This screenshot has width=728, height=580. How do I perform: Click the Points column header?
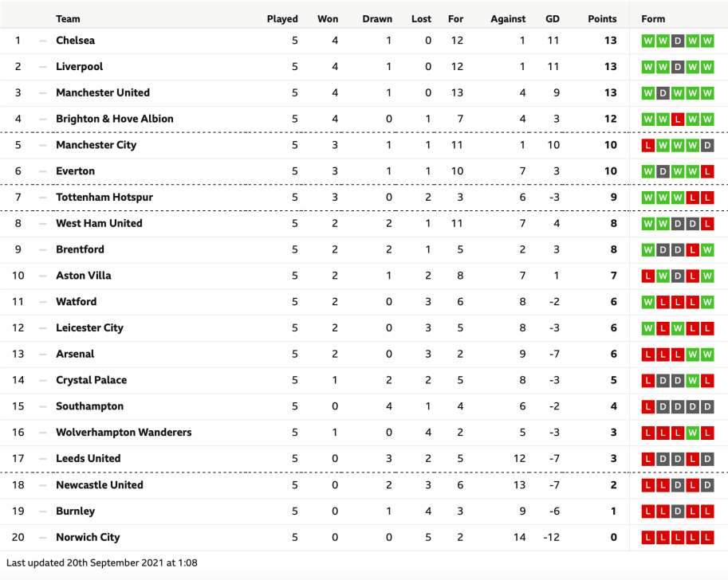coord(602,19)
